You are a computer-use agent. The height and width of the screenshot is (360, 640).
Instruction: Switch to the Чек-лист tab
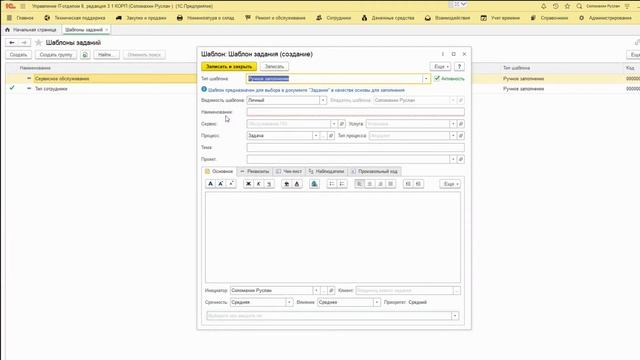click(289, 171)
